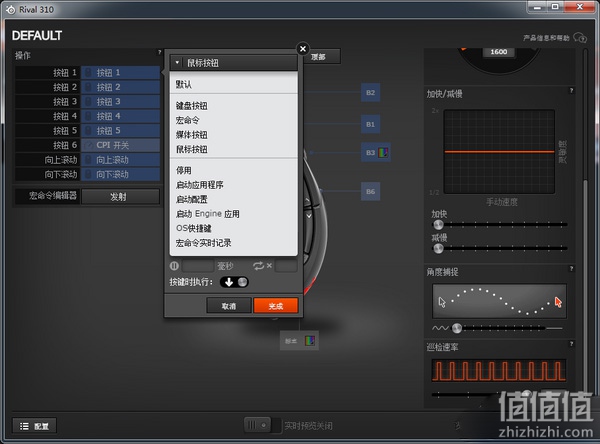Choose 启动应用程序 option
The height and width of the screenshot is (444, 600).
click(x=199, y=185)
